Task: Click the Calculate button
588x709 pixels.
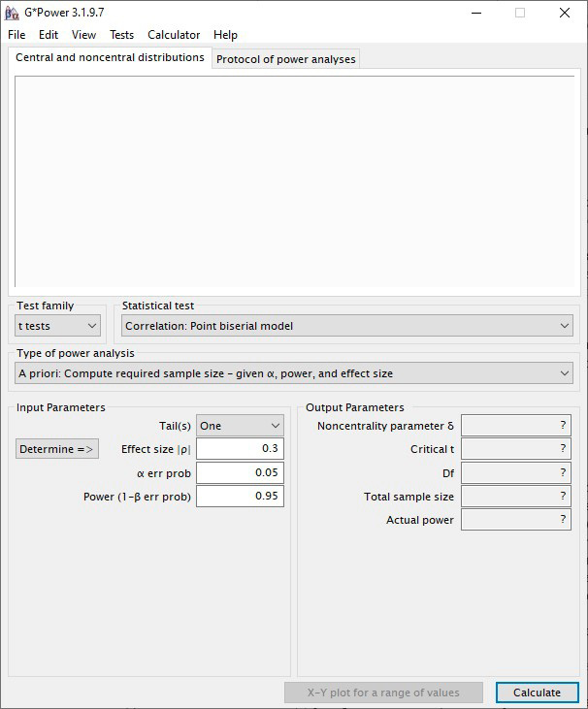Action: 537,693
